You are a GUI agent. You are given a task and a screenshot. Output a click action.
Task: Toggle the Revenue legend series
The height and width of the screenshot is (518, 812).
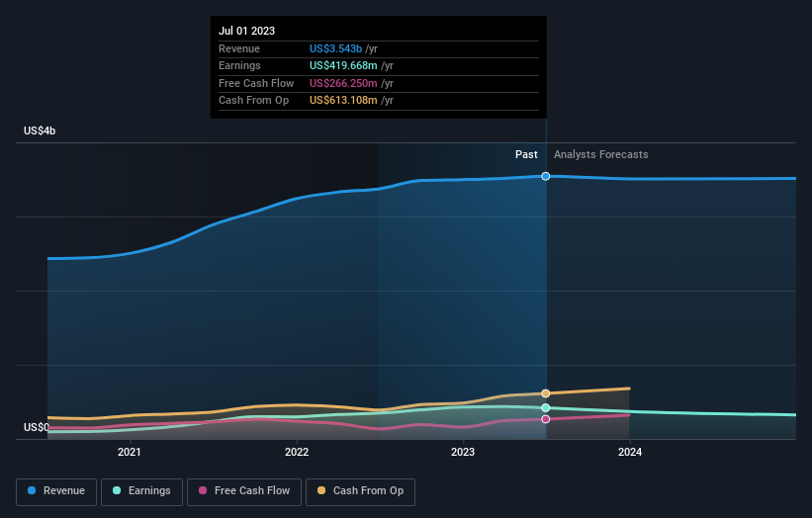[x=56, y=491]
